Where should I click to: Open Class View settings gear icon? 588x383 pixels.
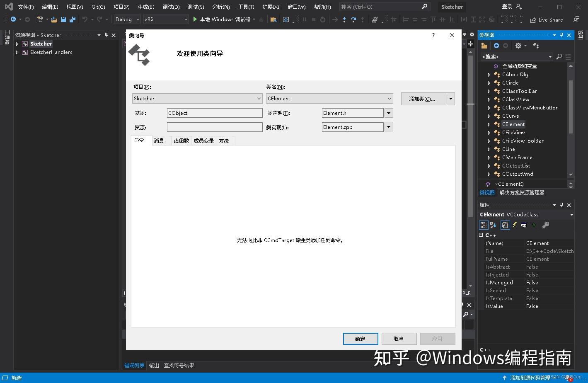[x=518, y=46]
